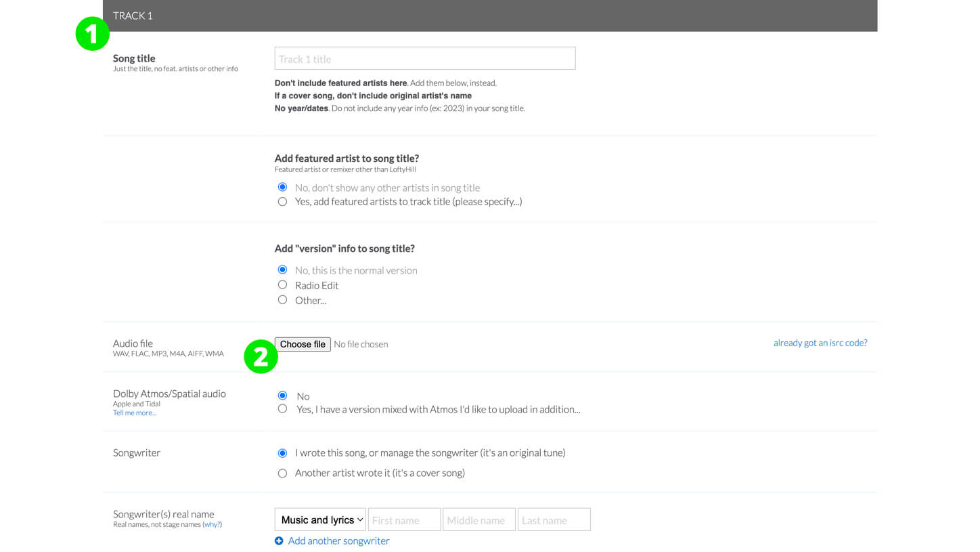Select "I wrote this song" songwriter option
The image size is (980, 552).
[x=282, y=452]
